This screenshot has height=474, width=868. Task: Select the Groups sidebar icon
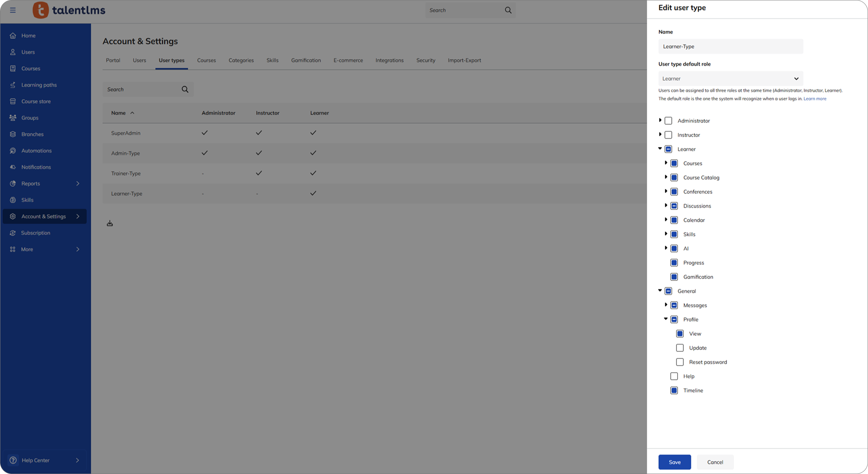[13, 117]
